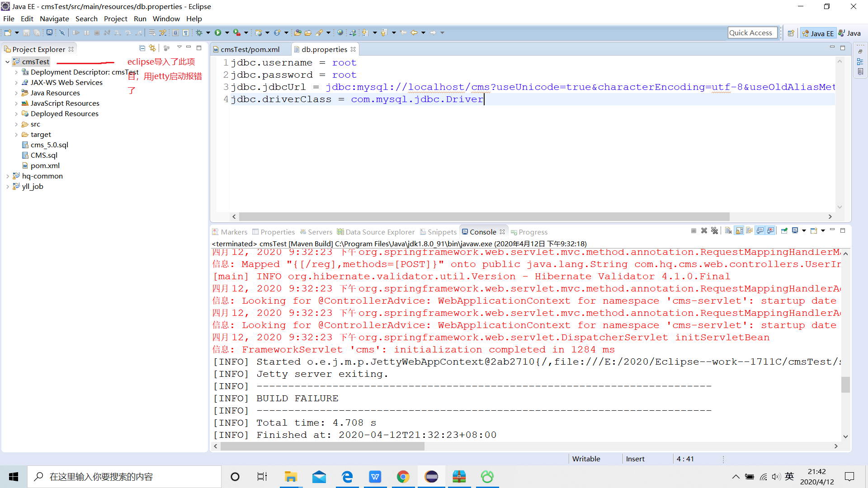Open the Open Console dropdown arrow
The height and width of the screenshot is (488, 868).
tap(823, 230)
